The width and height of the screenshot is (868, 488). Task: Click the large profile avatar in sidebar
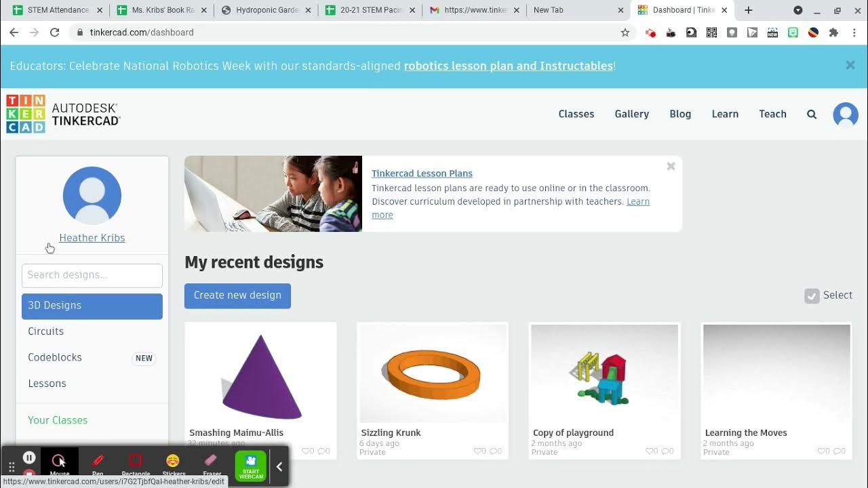[x=92, y=195]
